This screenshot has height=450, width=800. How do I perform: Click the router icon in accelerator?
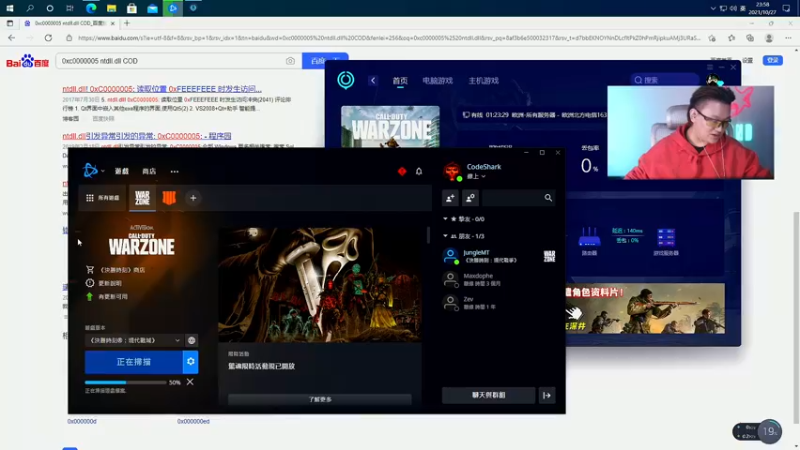589,237
